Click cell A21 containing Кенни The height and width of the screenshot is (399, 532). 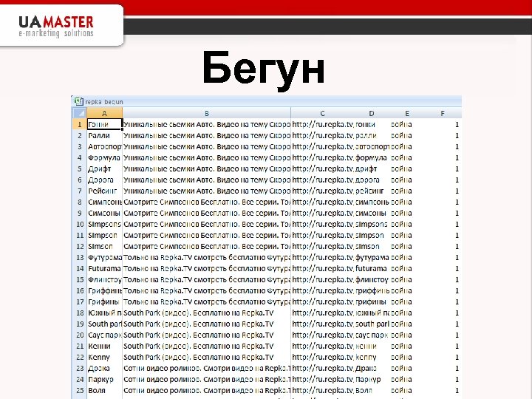[x=104, y=346]
